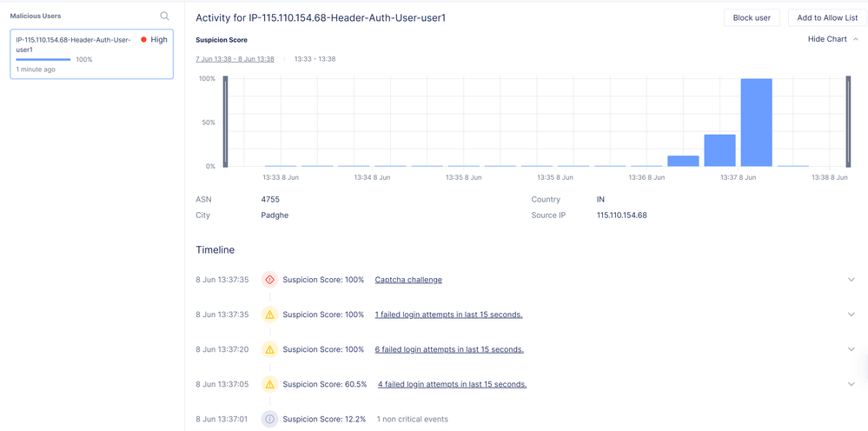Select the user1 malicious user card

click(91, 54)
